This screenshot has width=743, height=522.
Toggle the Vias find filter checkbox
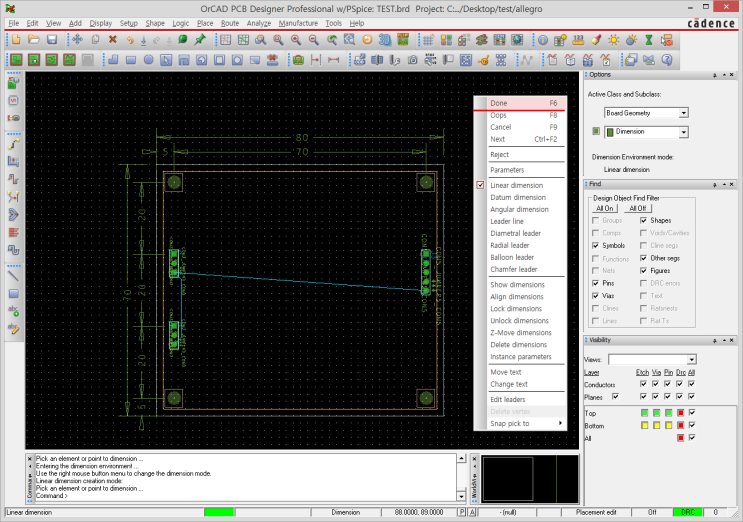pyautogui.click(x=595, y=296)
